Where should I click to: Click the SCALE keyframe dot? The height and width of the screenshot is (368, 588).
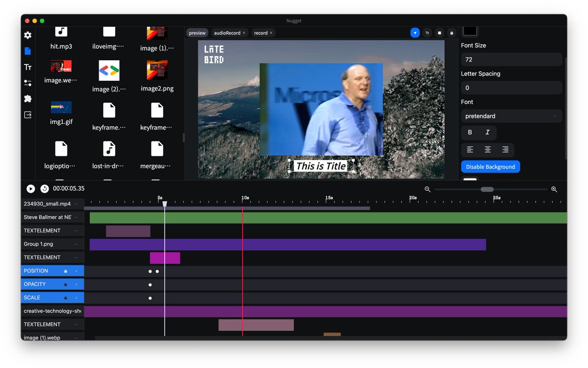pos(150,298)
